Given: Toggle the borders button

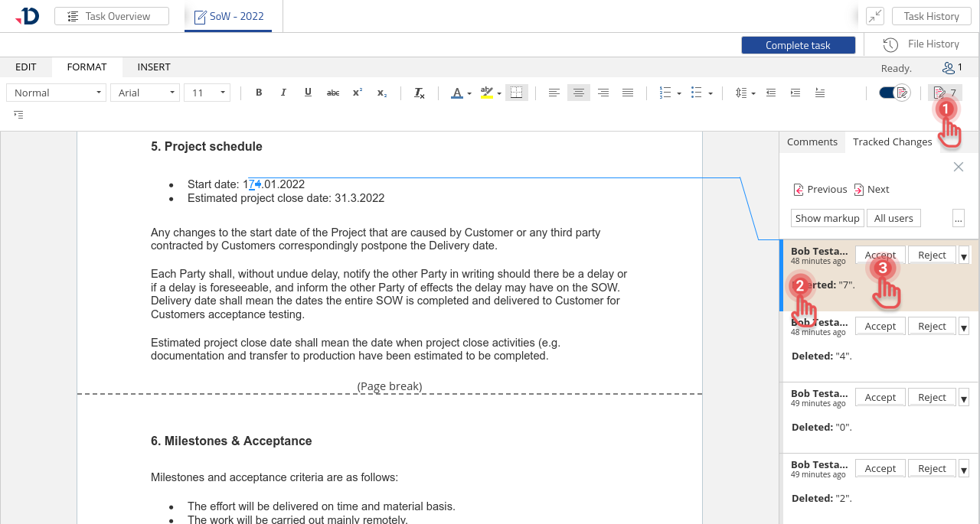Looking at the screenshot, I should click(x=517, y=93).
